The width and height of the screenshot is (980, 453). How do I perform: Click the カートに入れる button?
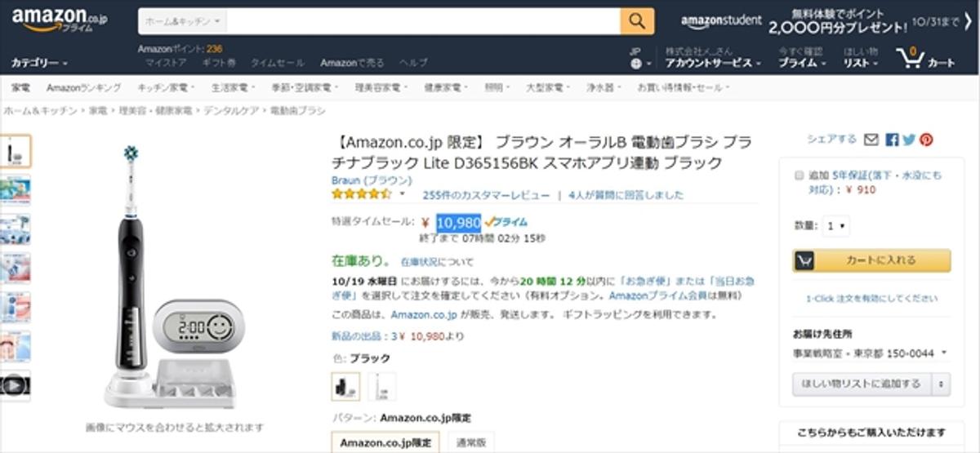coord(871,260)
